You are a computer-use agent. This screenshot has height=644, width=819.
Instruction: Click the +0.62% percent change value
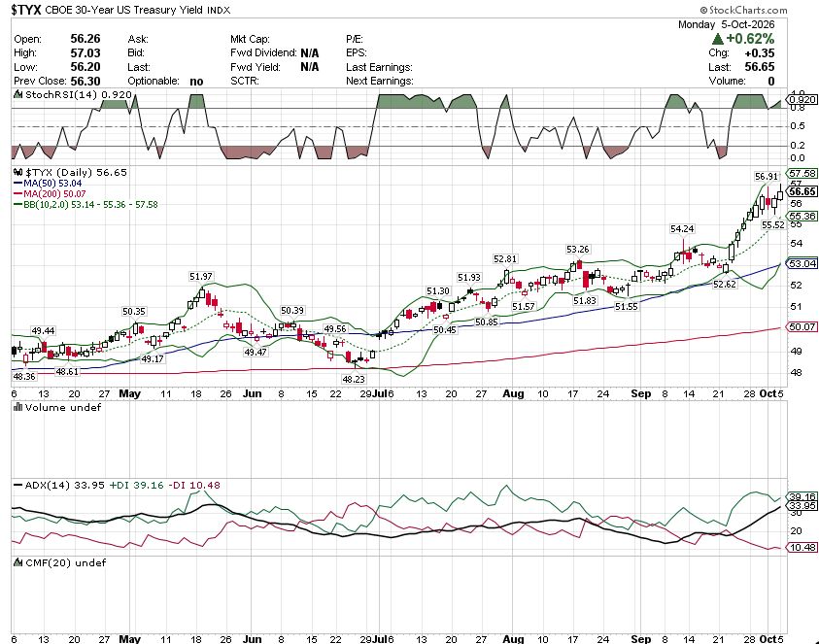(x=749, y=39)
